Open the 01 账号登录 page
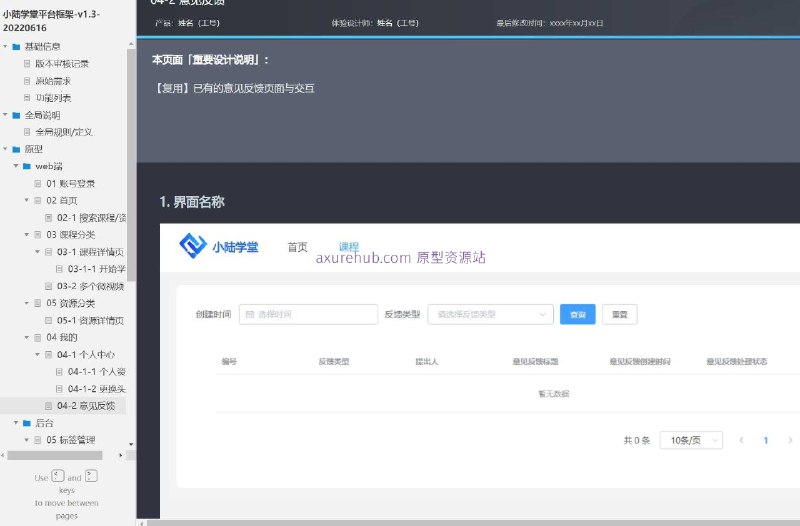The width and height of the screenshot is (800, 526). click(x=70, y=183)
